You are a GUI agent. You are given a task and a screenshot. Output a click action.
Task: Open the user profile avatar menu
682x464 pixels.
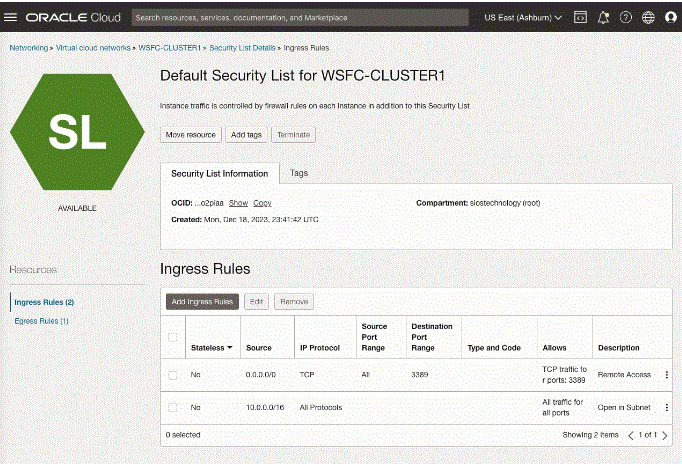coord(670,17)
